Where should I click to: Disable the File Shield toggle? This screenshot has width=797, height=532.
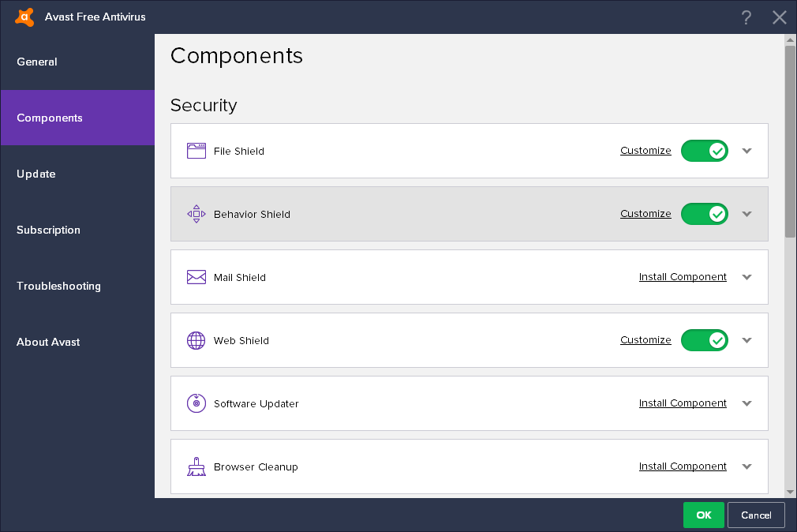[704, 151]
